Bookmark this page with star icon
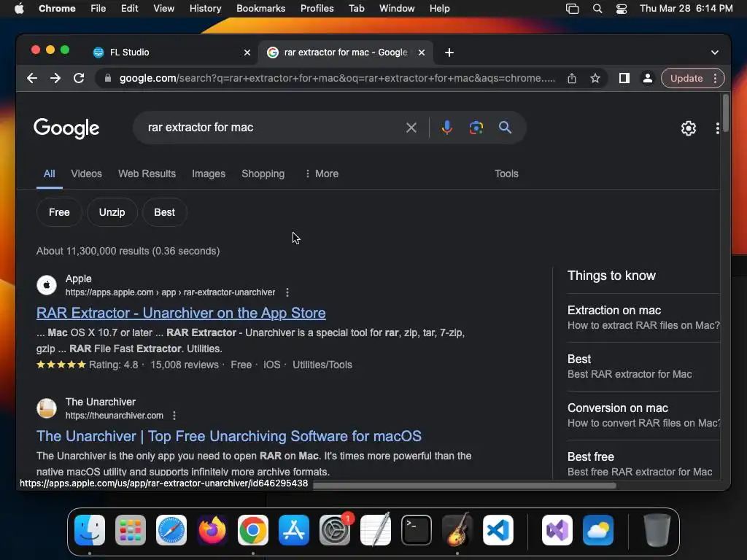This screenshot has height=560, width=747. (595, 78)
